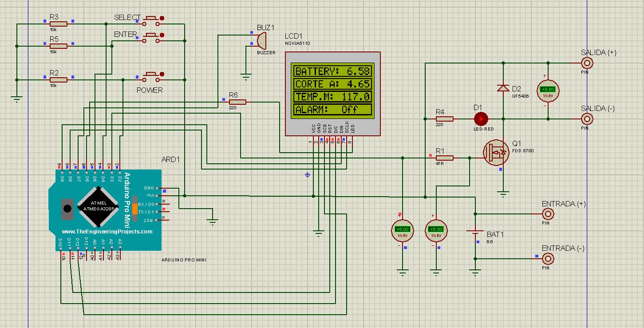
Task: Select the R2 10k resistor symbol
Action: click(x=59, y=79)
